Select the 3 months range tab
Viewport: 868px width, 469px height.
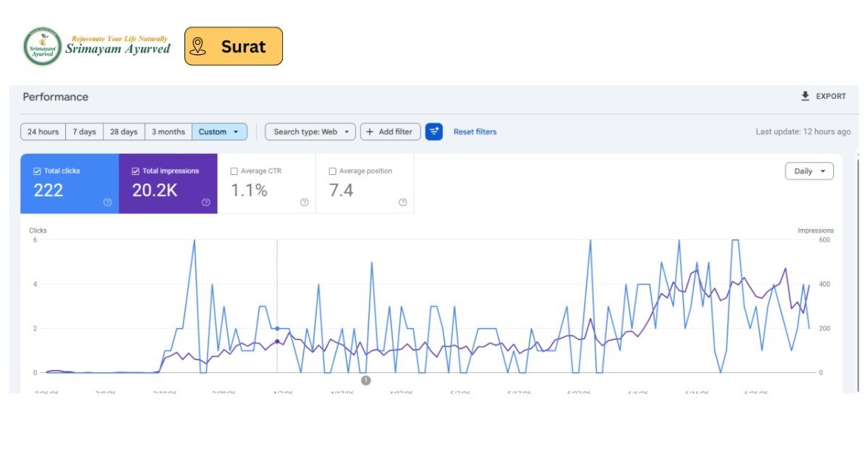coord(169,132)
